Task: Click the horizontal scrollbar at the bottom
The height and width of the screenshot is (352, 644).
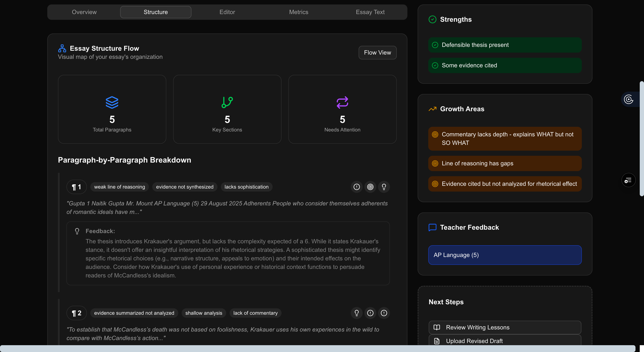Action: pyautogui.click(x=318, y=349)
